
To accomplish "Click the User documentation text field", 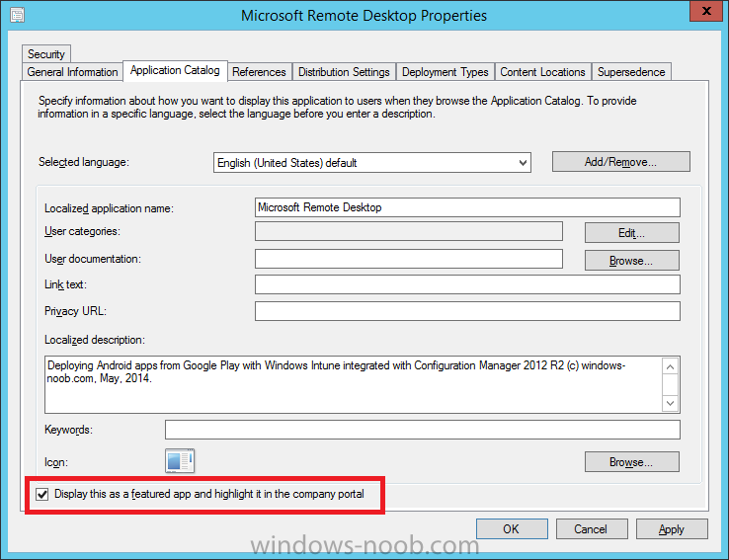I will tap(409, 259).
